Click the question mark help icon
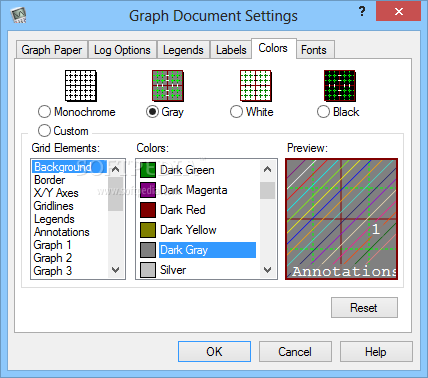This screenshot has height=378, width=428. pyautogui.click(x=362, y=12)
